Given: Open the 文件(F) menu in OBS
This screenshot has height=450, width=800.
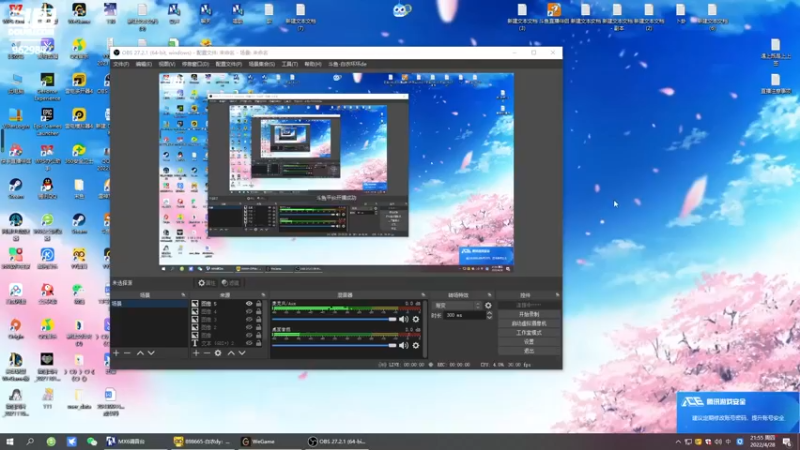Looking at the screenshot, I should [x=121, y=64].
